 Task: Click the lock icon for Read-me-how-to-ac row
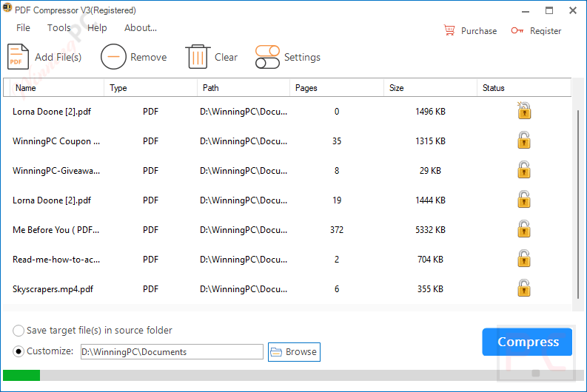click(x=524, y=258)
